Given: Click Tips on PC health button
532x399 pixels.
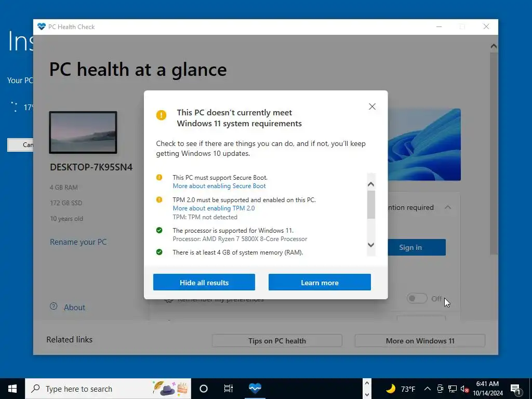Looking at the screenshot, I should click(x=277, y=341).
